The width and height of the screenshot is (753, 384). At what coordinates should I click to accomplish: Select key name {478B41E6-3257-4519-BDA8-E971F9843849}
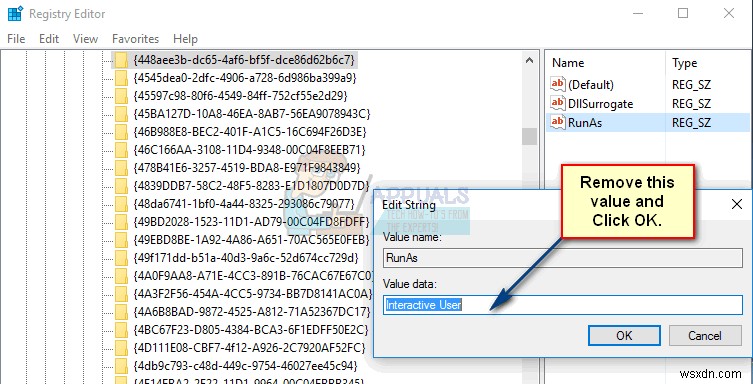pos(247,167)
